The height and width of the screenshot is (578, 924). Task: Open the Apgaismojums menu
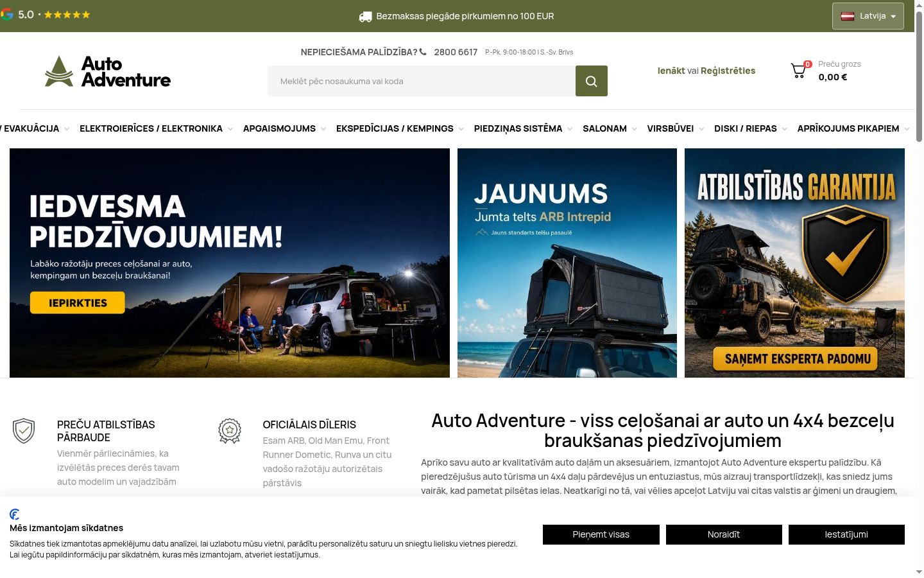click(x=279, y=128)
